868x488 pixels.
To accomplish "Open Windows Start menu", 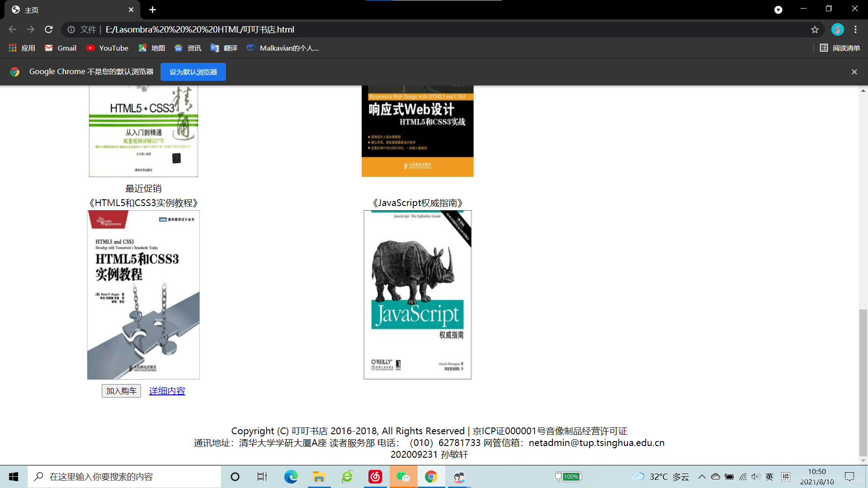I will pos(14,477).
